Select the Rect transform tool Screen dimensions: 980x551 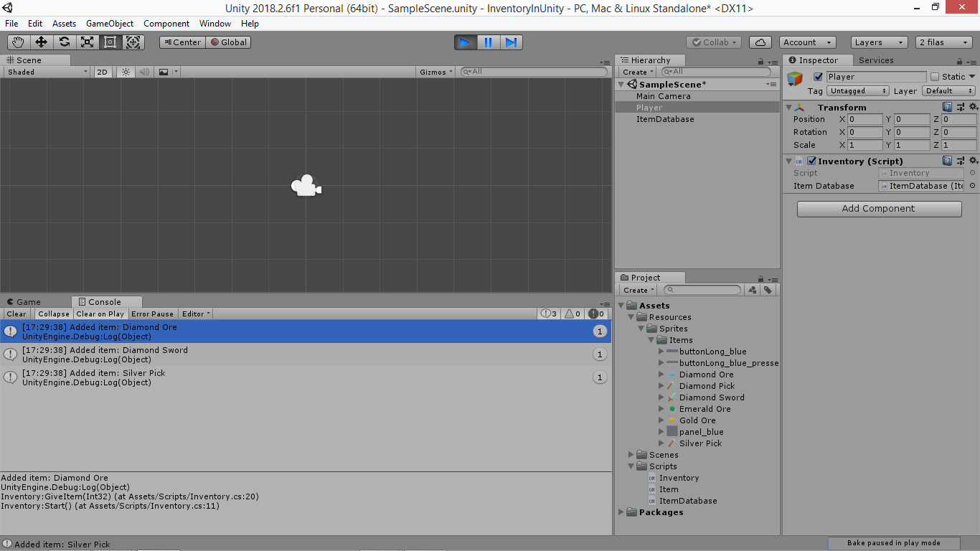tap(110, 42)
